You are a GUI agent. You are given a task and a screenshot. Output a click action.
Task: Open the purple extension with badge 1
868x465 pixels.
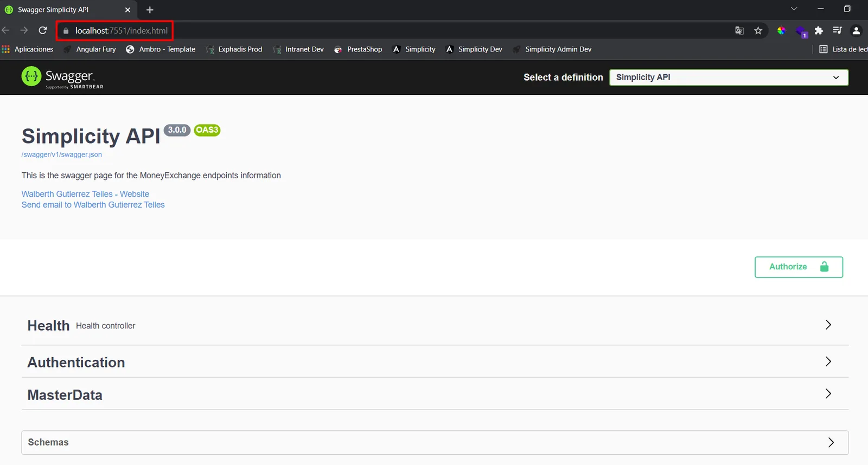801,32
